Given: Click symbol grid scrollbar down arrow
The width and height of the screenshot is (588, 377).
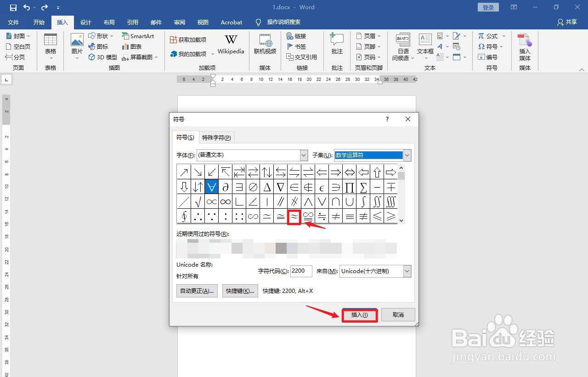Looking at the screenshot, I should pos(401,221).
